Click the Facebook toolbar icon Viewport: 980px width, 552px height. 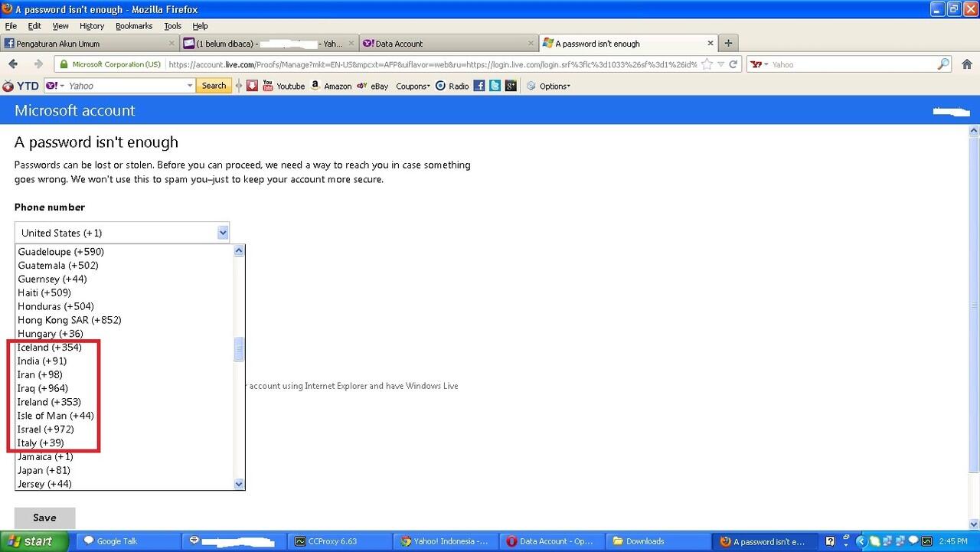479,86
